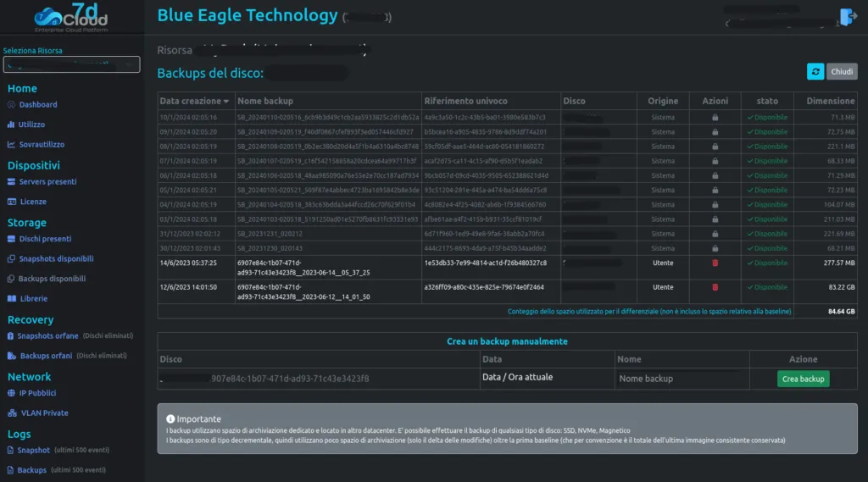Select reference a326ff09-a80c-435e-825e-79674e0f2464
This screenshot has height=482, width=868.
coord(484,287)
